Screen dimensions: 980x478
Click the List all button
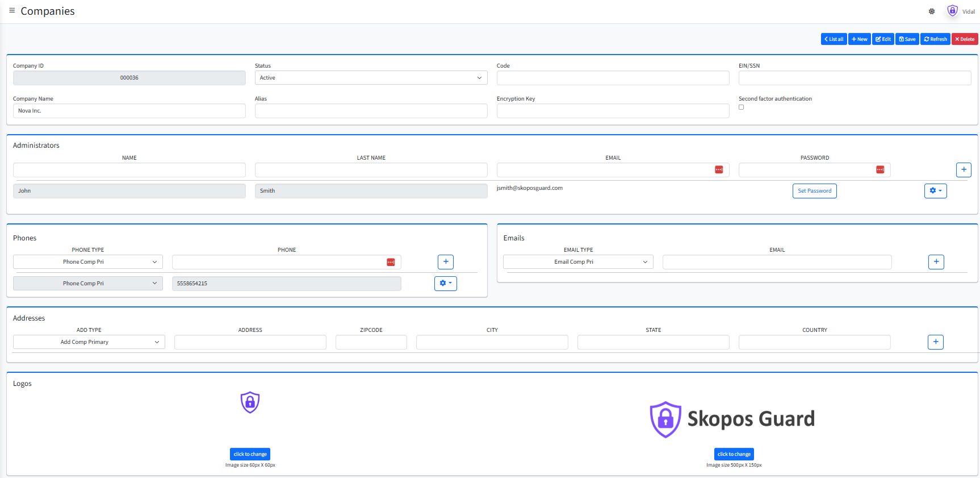(834, 39)
